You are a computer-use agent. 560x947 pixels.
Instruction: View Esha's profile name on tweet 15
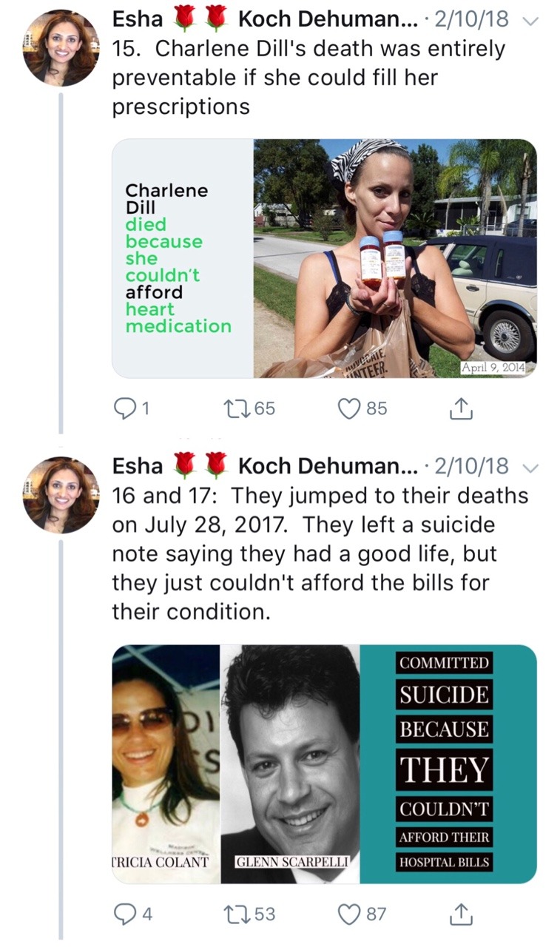tap(138, 20)
